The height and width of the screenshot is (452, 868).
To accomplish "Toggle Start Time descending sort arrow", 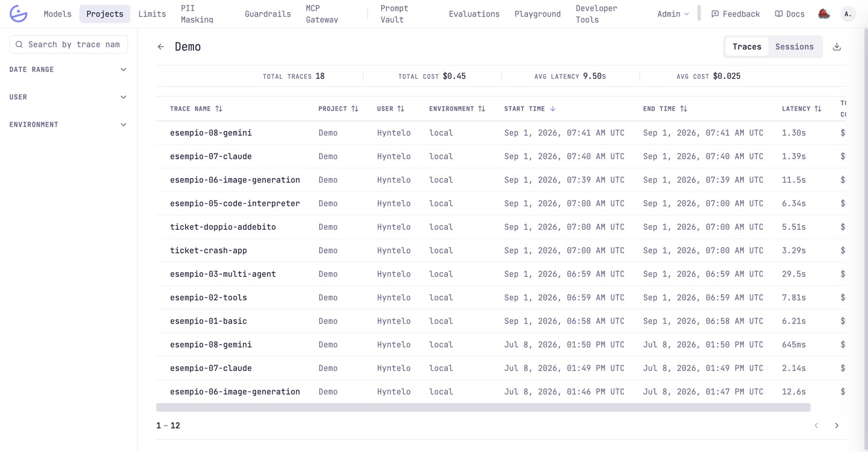I will point(553,109).
